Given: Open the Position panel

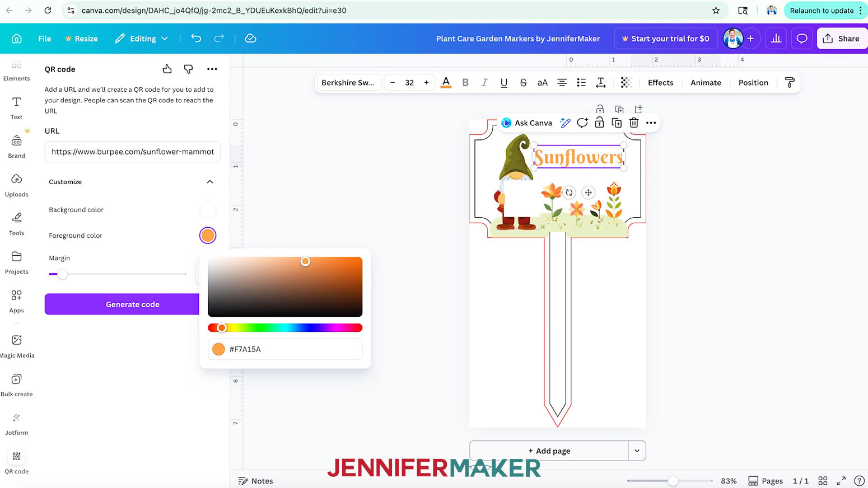Looking at the screenshot, I should (753, 82).
